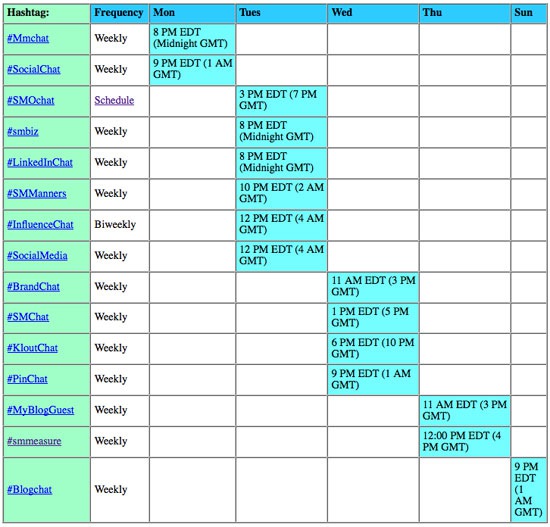550x527 pixels.
Task: Open the #PinChat hashtag link
Action: click(x=27, y=379)
